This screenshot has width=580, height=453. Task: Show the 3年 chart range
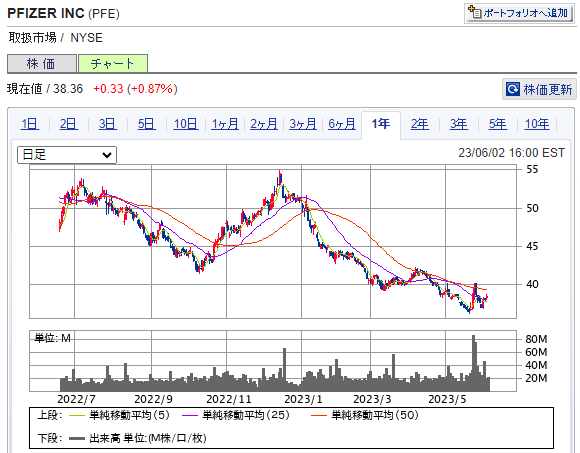[459, 124]
